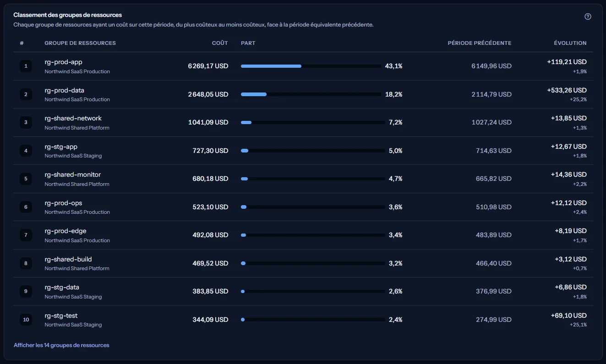Click rank badge number 5
Image resolution: width=606 pixels, height=364 pixels.
pyautogui.click(x=26, y=179)
